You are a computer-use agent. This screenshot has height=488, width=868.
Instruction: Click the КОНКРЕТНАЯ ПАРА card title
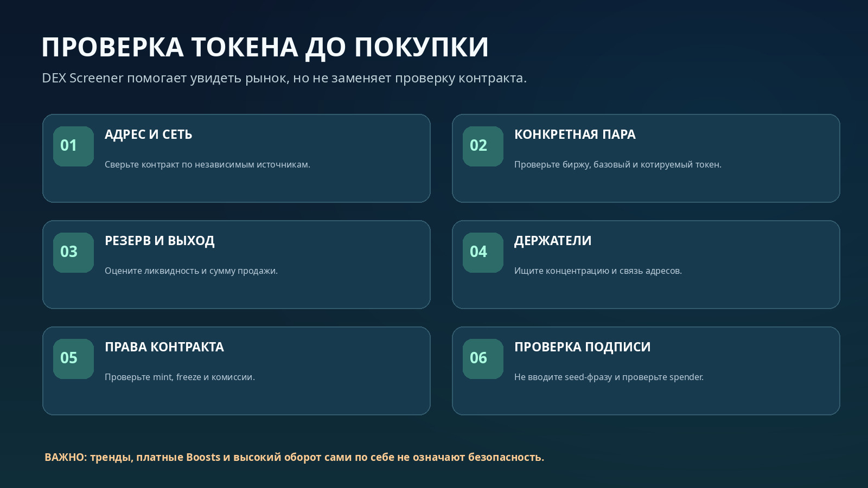[x=575, y=134]
